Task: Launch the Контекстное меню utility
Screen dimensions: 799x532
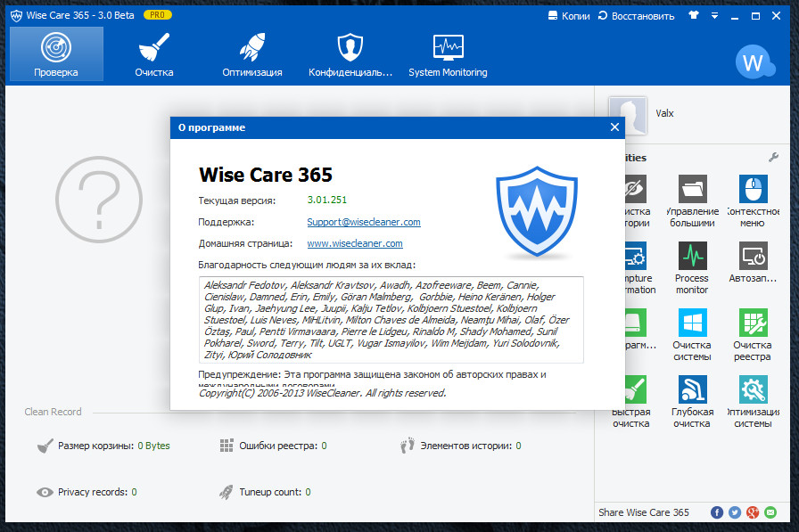Action: [753, 201]
